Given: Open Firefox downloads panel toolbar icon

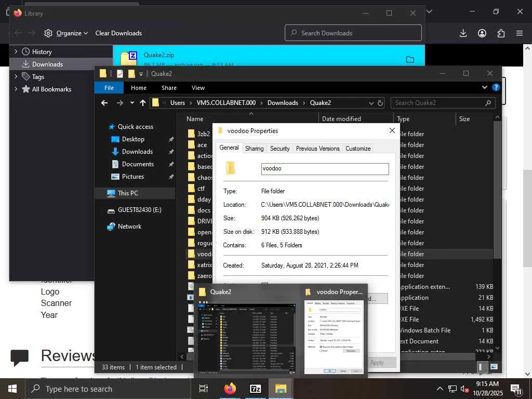Looking at the screenshot, I should (x=463, y=33).
